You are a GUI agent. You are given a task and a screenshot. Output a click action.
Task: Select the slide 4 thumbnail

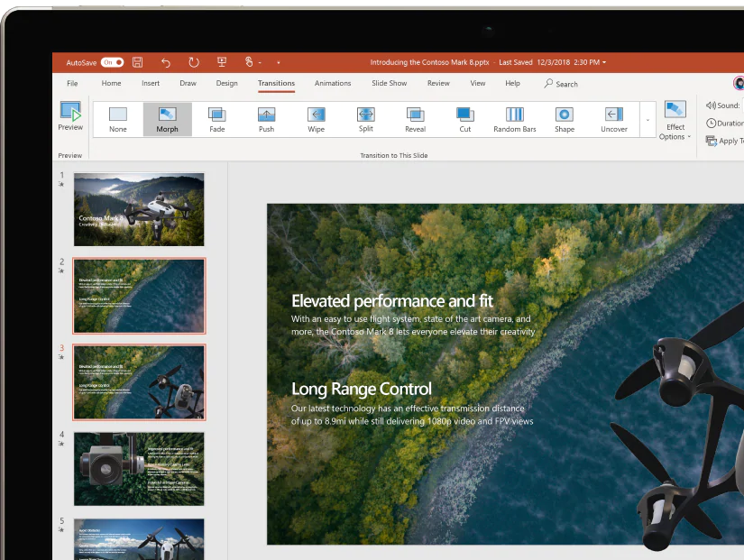pos(139,469)
